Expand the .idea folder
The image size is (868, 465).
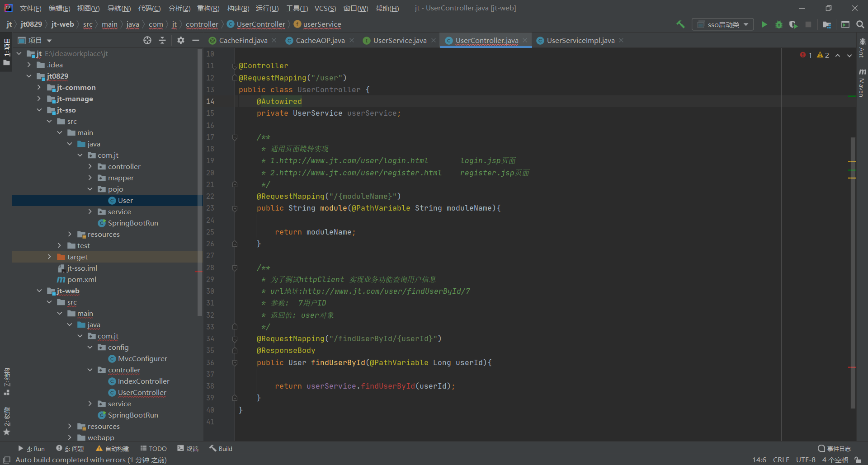[x=29, y=65]
